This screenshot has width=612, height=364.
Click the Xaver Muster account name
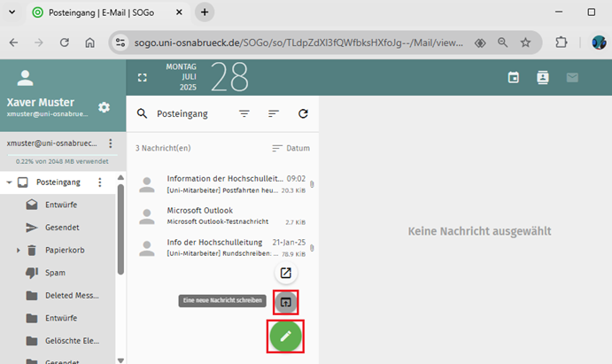point(40,102)
